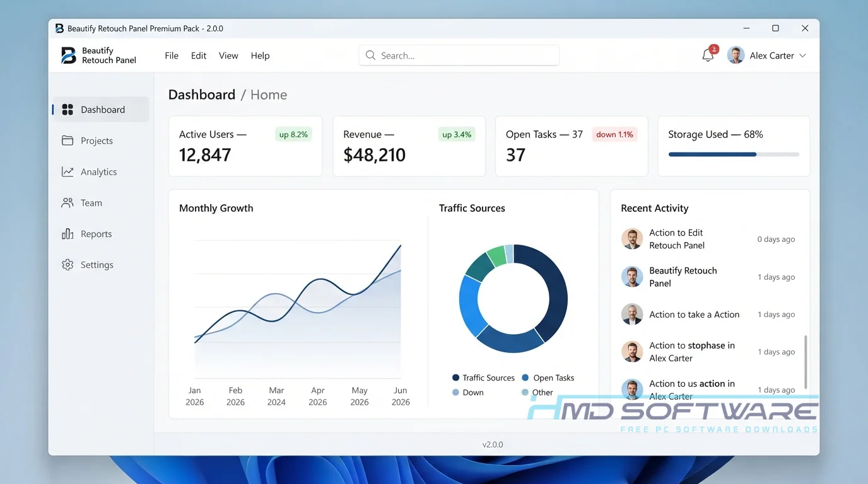Click the magnifier icon in search box
The height and width of the screenshot is (484, 868).
click(370, 55)
